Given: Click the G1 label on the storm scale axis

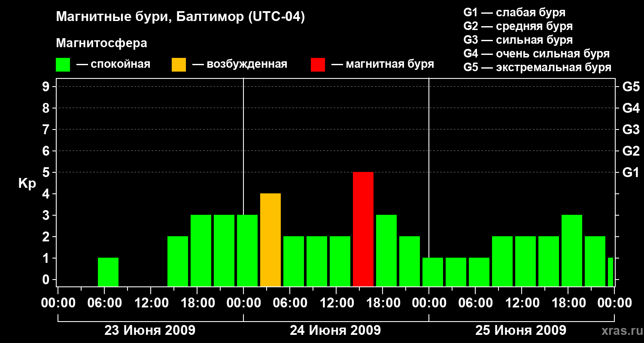Looking at the screenshot, I should point(631,172).
